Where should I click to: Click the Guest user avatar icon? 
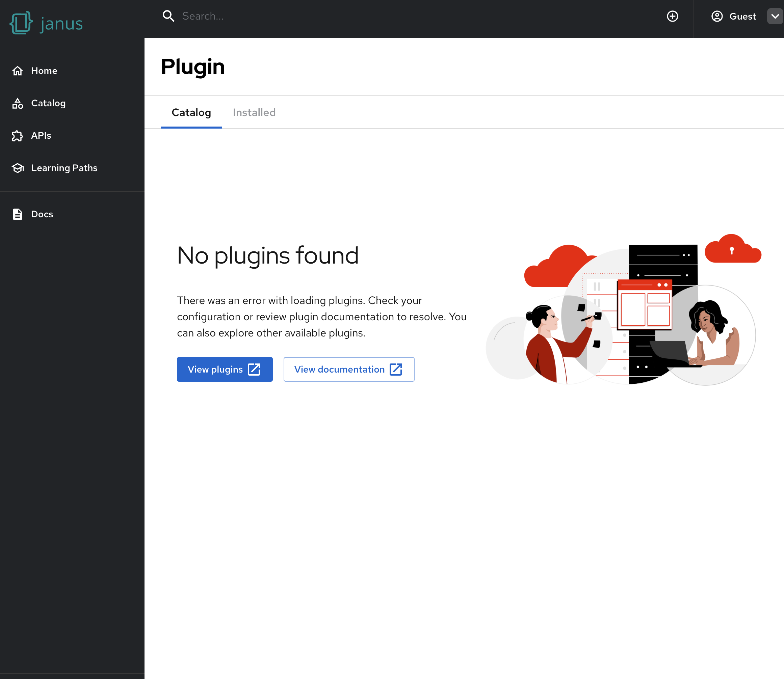(716, 16)
